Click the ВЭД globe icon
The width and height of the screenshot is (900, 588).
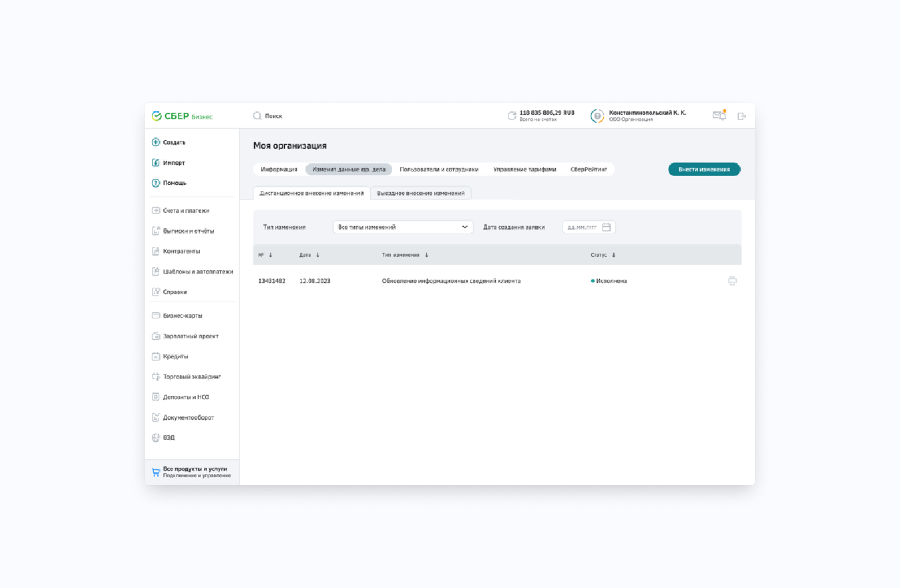click(x=155, y=438)
